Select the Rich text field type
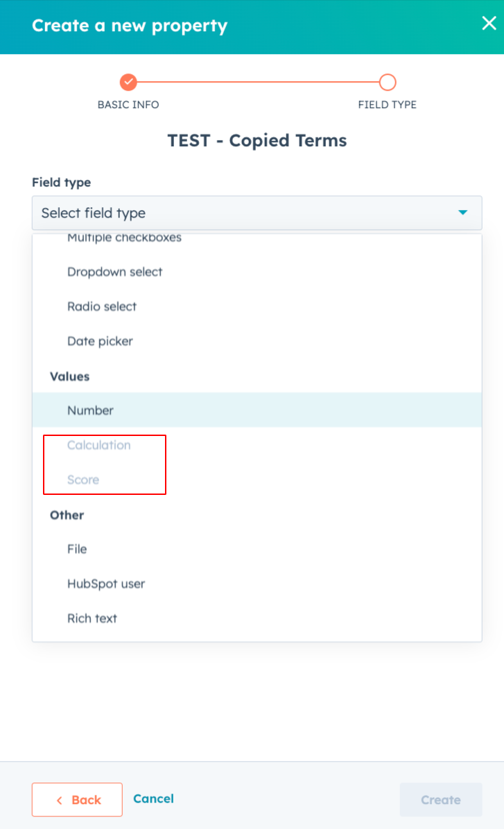 92,618
